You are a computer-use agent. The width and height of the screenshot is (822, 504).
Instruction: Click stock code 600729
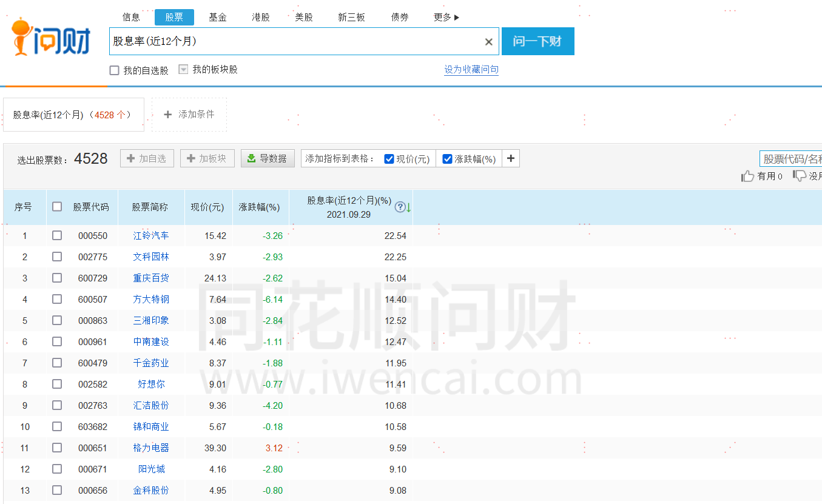(x=93, y=278)
